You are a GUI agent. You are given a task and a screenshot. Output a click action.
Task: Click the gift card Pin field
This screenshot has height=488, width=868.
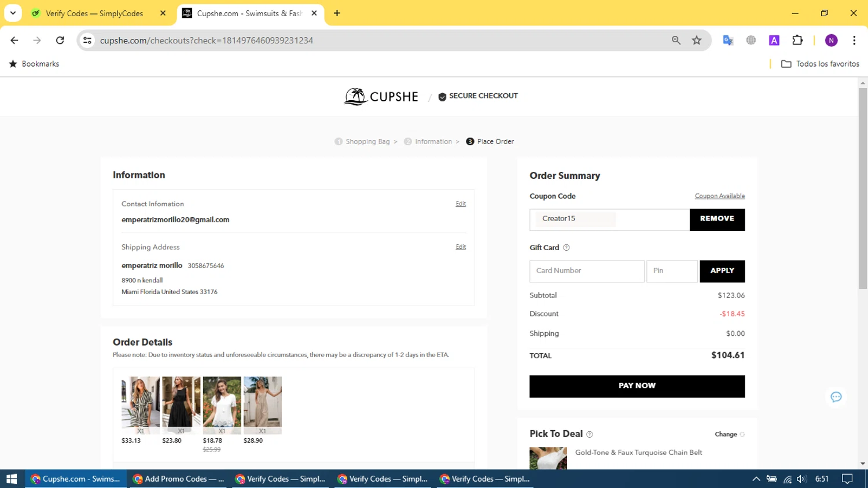click(672, 271)
